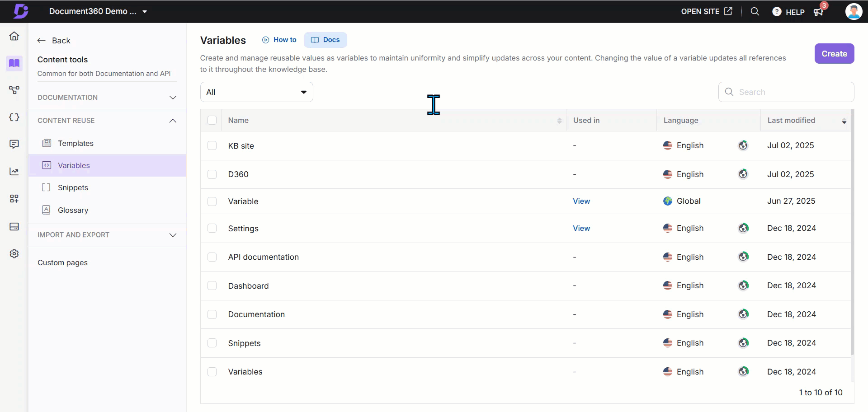The width and height of the screenshot is (868, 412).
Task: Check the Settings row checkbox
Action: click(x=212, y=228)
